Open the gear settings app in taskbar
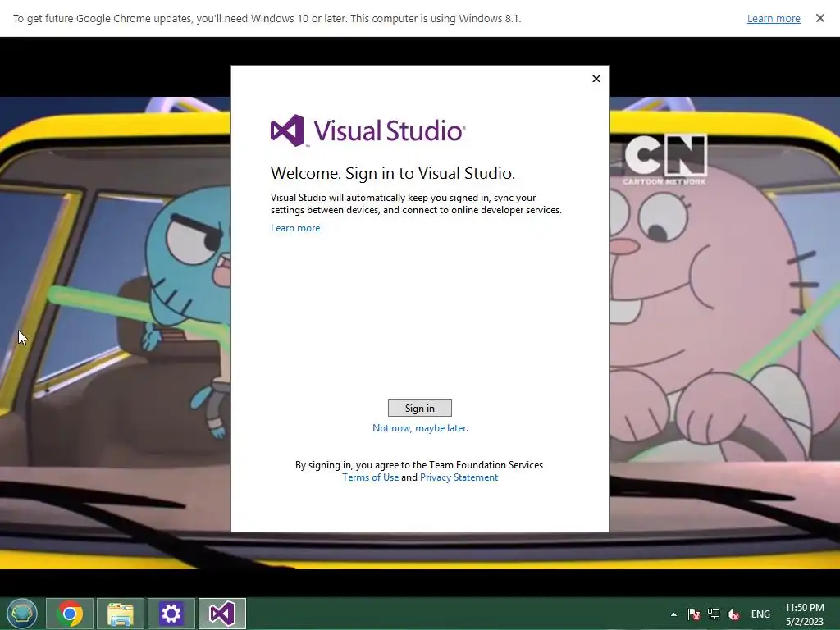Screen dimensions: 840x630 click(x=171, y=614)
